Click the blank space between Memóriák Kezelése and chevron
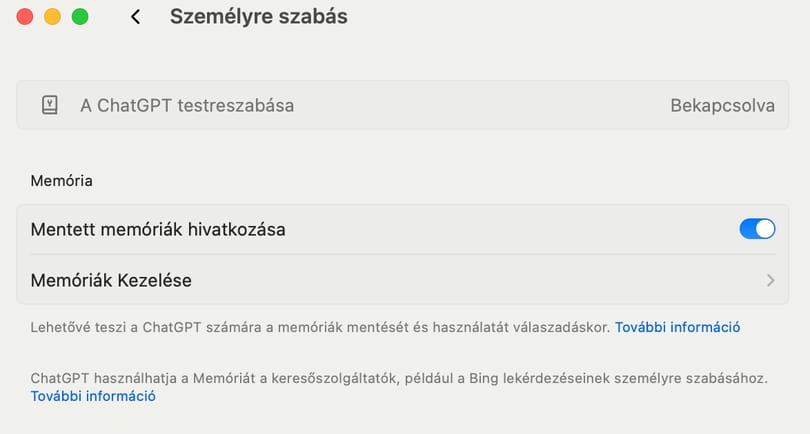This screenshot has width=810, height=434. pyautogui.click(x=478, y=280)
